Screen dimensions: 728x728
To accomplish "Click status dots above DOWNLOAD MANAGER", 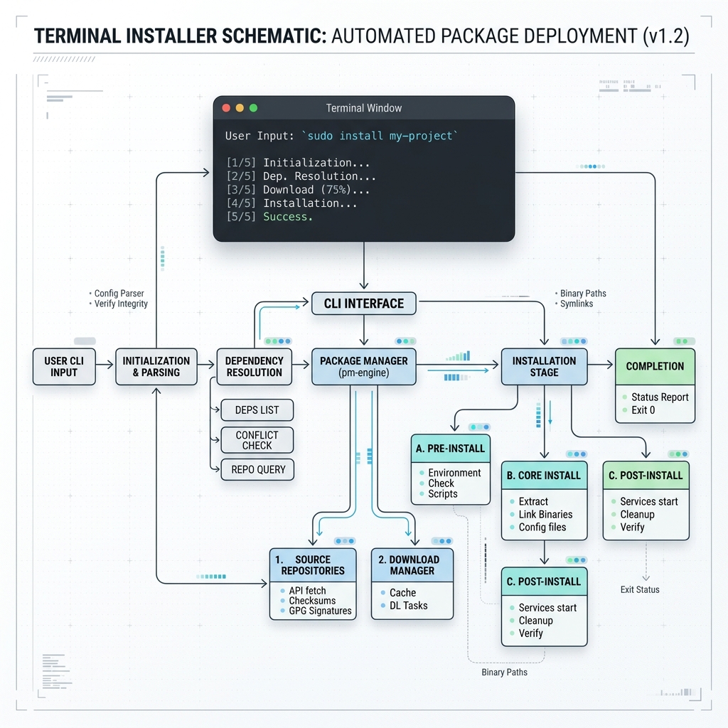I will tap(442, 541).
